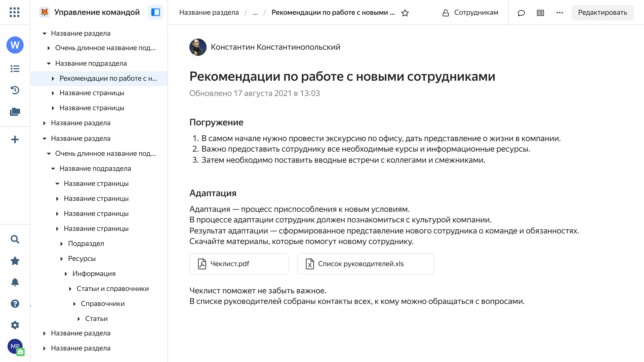
Task: Toggle the sidebar panel visibility button
Action: [x=155, y=12]
